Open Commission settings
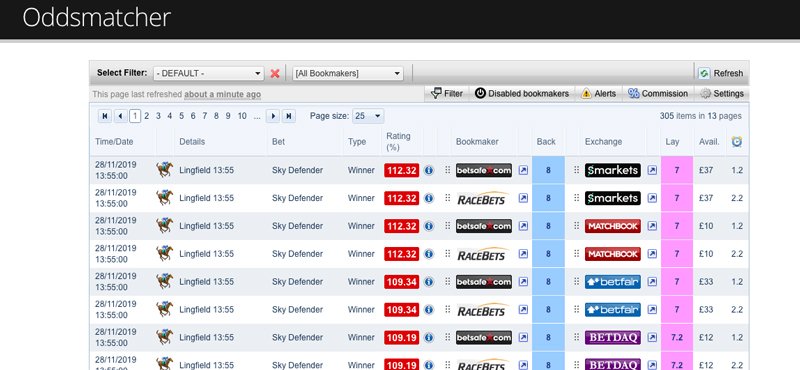This screenshot has height=370, width=800. pos(658,93)
